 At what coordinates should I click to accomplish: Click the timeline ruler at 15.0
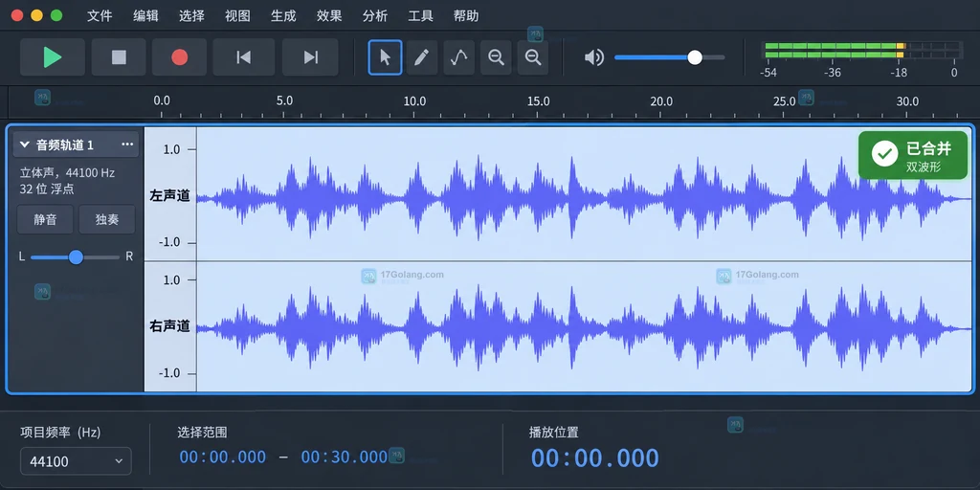tap(538, 101)
